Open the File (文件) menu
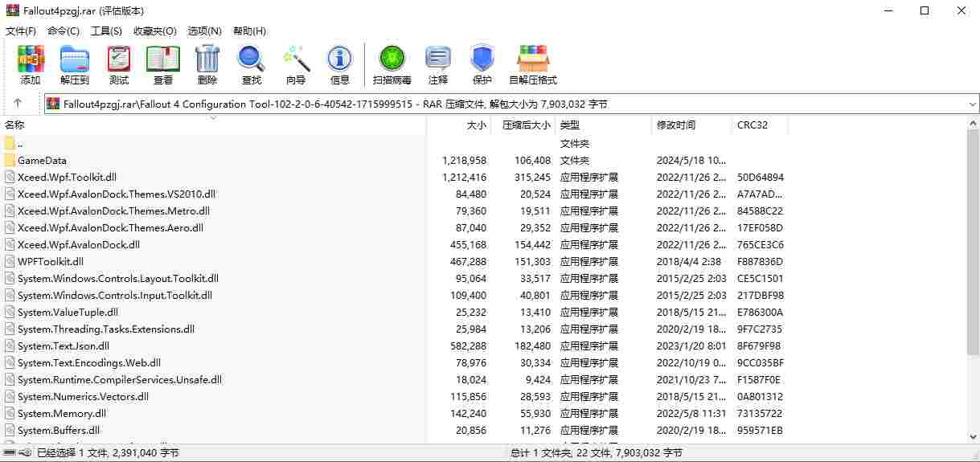This screenshot has width=980, height=462. [x=21, y=31]
